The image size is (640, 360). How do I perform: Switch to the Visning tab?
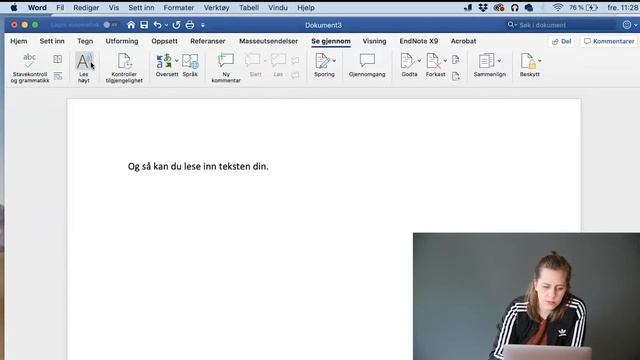click(x=374, y=41)
